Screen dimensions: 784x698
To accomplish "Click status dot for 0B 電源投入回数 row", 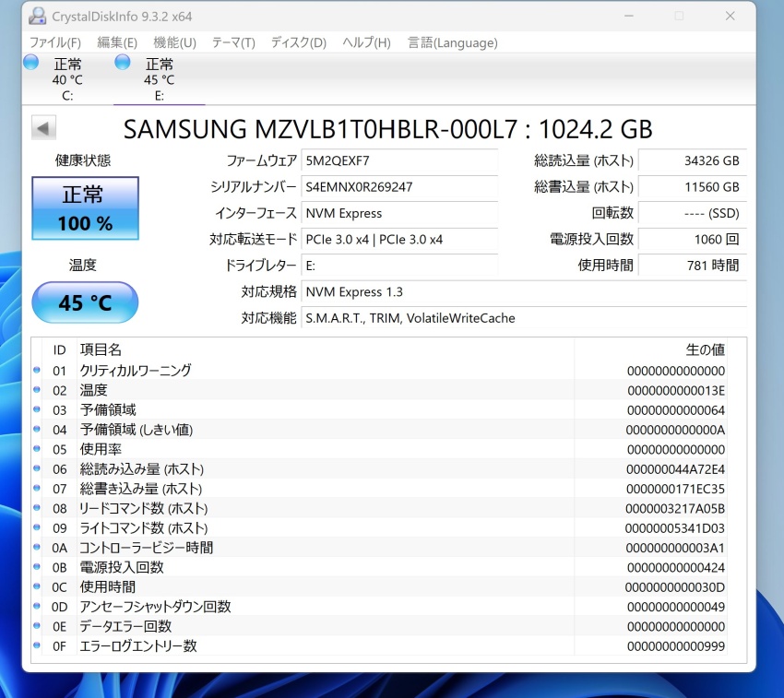I will pos(37,566).
